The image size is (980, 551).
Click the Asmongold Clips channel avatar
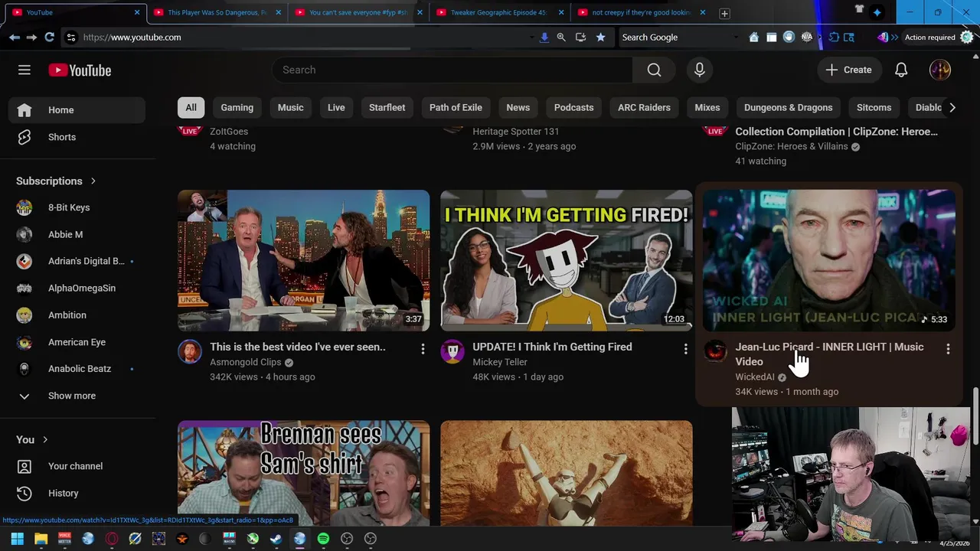(190, 351)
